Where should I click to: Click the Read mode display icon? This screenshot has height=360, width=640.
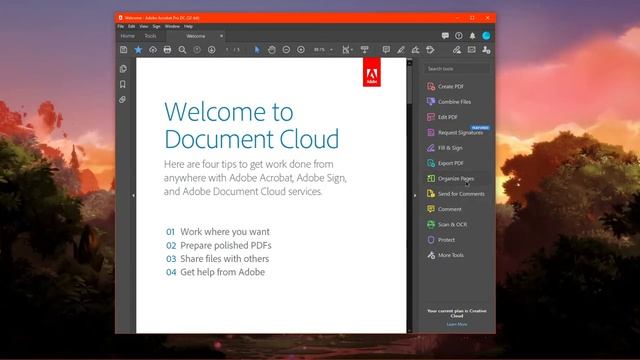[x=364, y=50]
